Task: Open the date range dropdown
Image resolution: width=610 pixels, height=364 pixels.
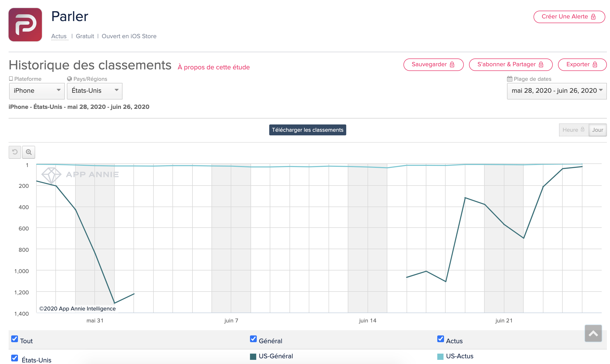Action: pos(557,91)
